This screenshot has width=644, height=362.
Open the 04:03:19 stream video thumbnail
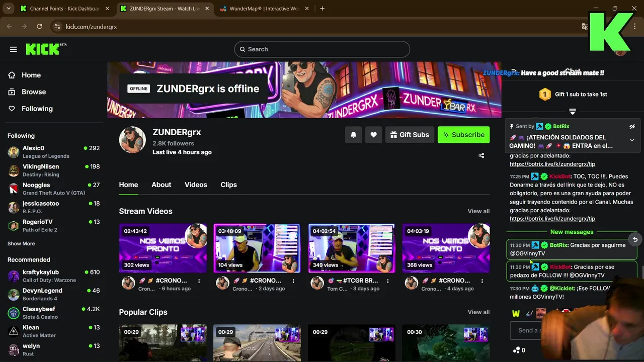coord(446,248)
